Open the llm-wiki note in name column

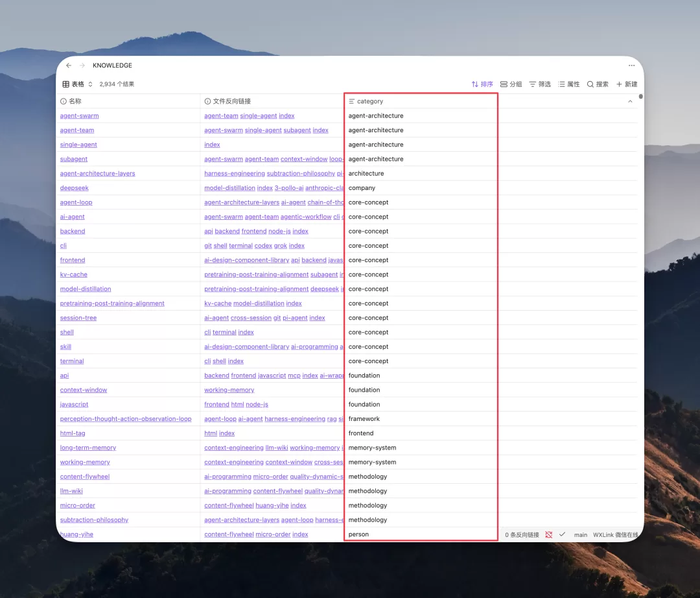(71, 491)
